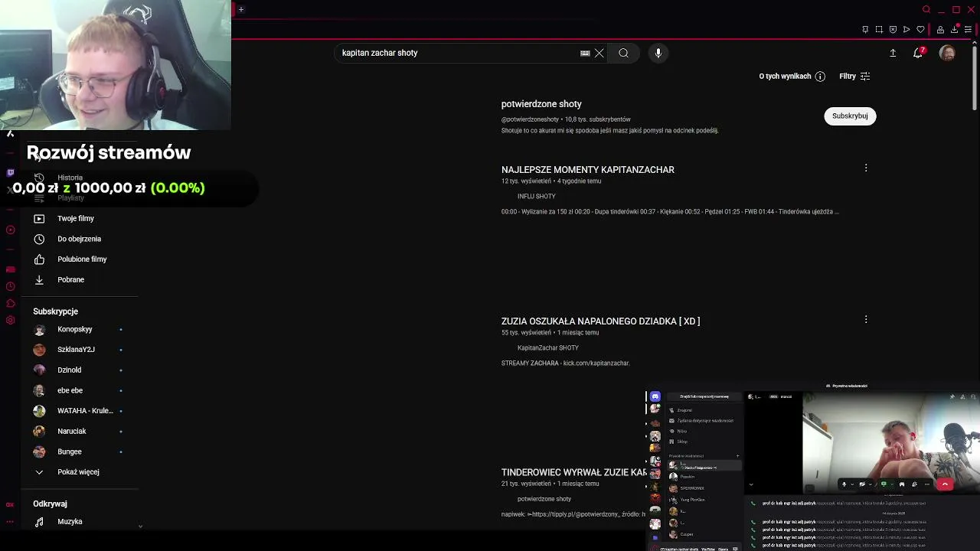Mute microphone in Discord call controls
980x551 pixels.
[x=844, y=484]
